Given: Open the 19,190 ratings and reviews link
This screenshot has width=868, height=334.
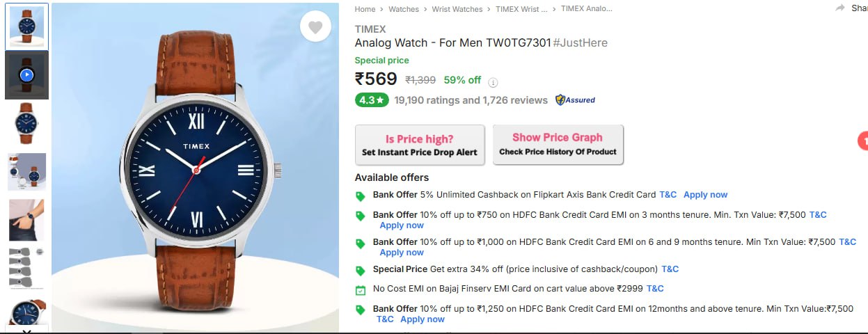Looking at the screenshot, I should [x=471, y=100].
